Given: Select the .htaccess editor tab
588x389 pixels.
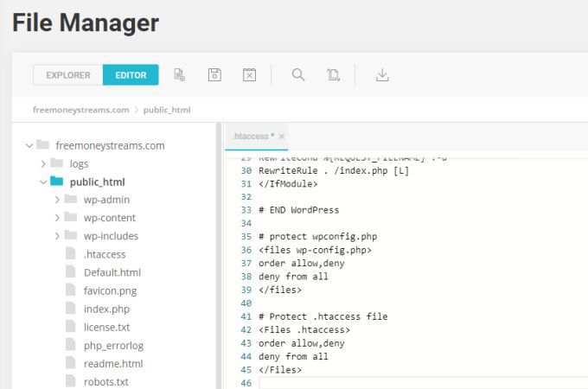Looking at the screenshot, I should [253, 137].
